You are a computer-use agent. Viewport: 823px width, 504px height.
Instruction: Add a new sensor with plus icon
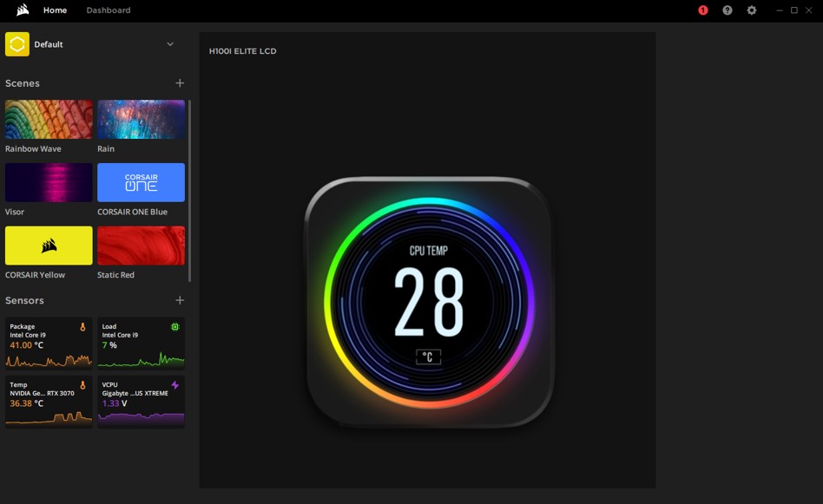[x=180, y=300]
